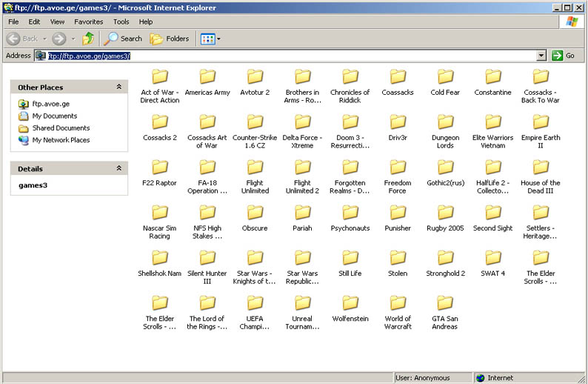This screenshot has width=588, height=384.
Task: Select the Stronghold 2 folder
Action: pyautogui.click(x=445, y=263)
